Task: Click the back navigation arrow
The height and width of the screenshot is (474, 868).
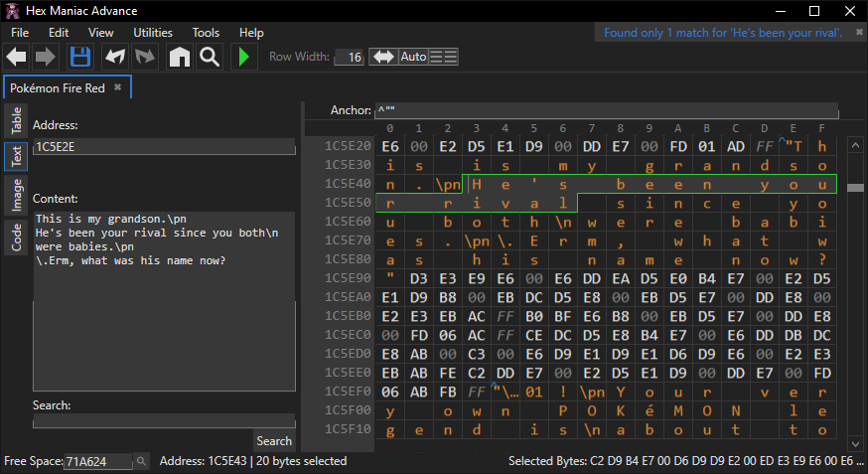Action: (x=16, y=57)
